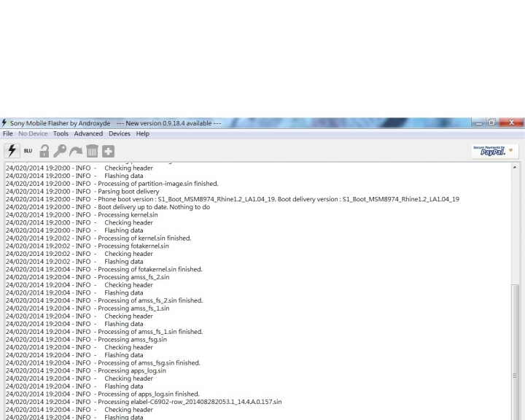Screen dimensions: 525x420
Task: Click the log scrollbar up arrow
Action: tap(515, 167)
